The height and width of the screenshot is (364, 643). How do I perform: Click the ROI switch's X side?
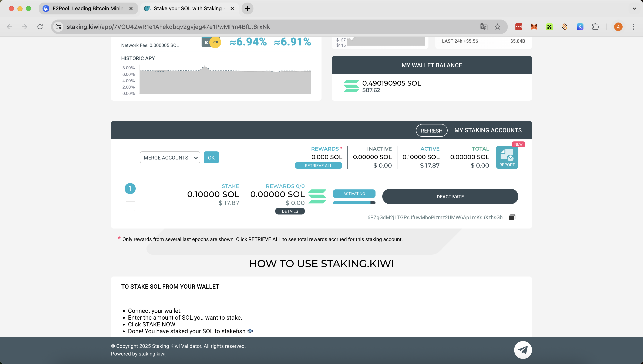click(x=206, y=42)
